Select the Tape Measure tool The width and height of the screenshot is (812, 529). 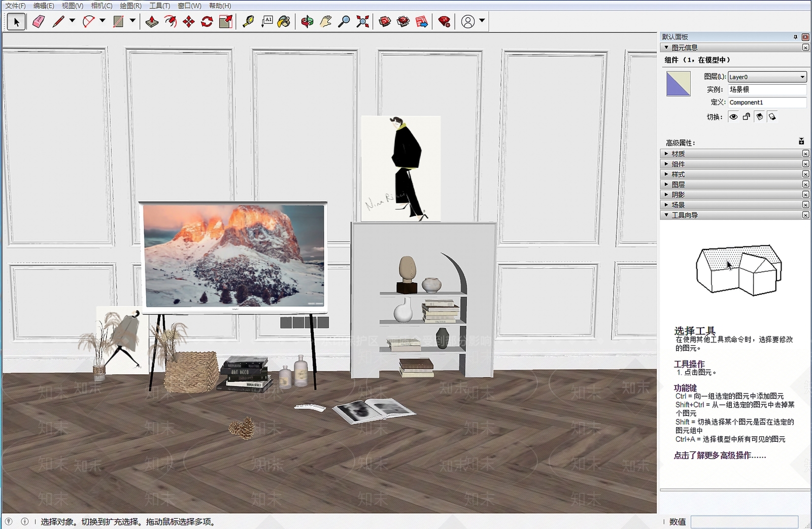pos(248,22)
